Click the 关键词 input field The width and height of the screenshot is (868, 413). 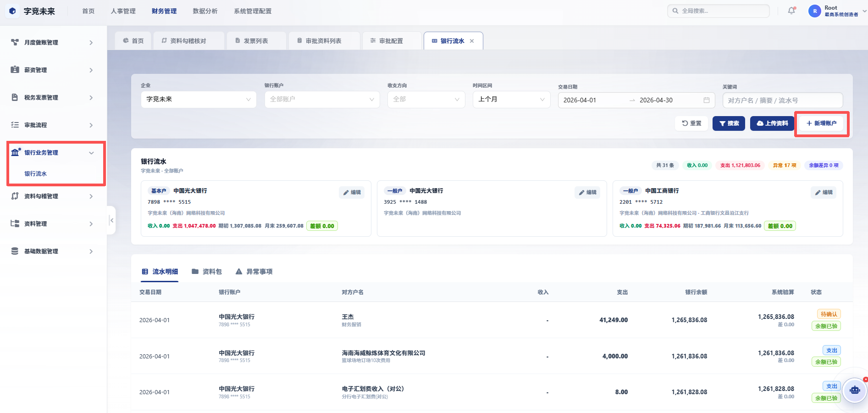click(x=783, y=100)
